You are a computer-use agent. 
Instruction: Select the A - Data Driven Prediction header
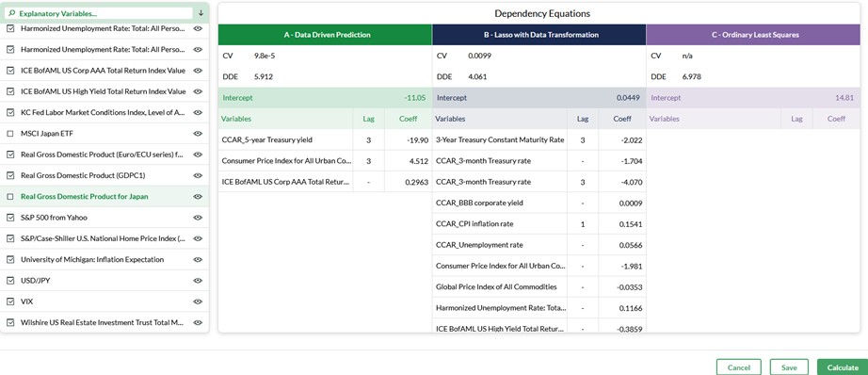coord(325,34)
